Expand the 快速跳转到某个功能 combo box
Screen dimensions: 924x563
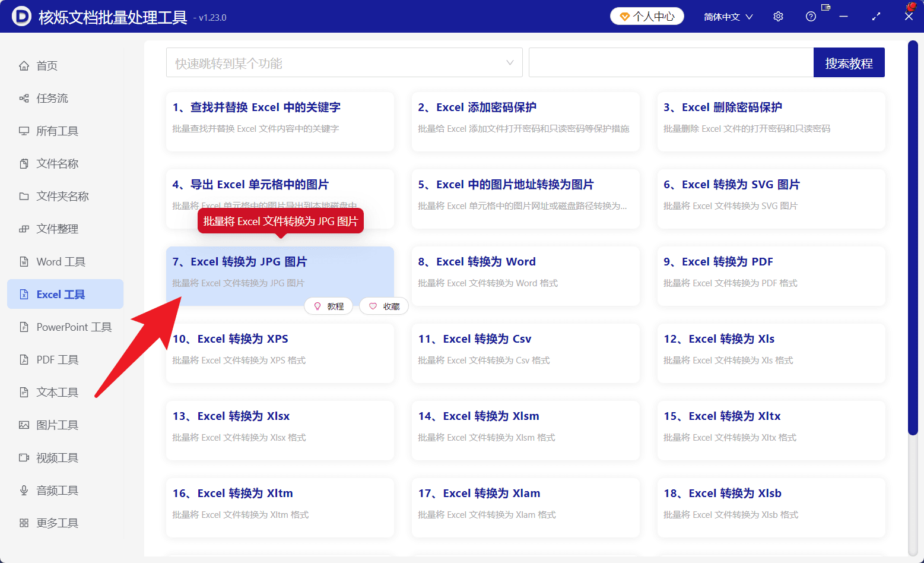344,62
